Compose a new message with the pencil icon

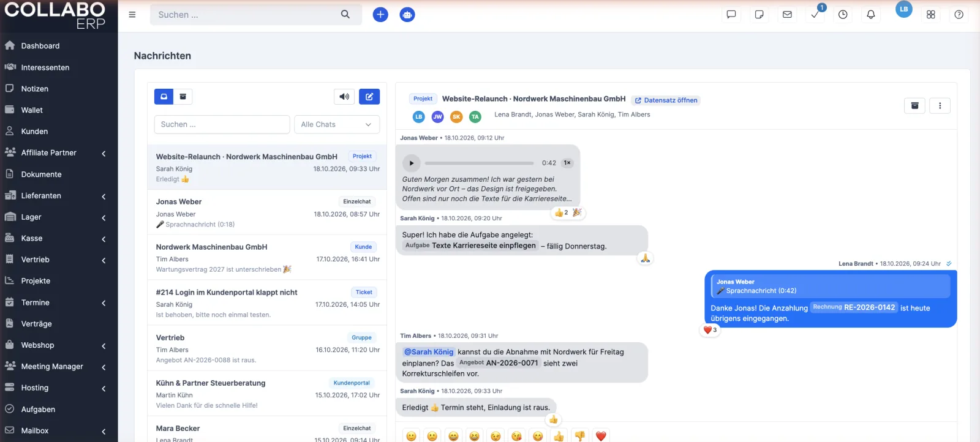(x=369, y=97)
